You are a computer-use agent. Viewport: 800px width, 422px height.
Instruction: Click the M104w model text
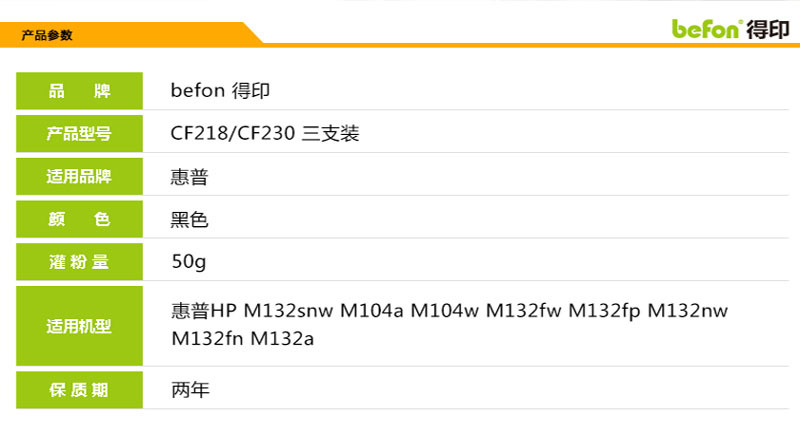[x=445, y=311]
